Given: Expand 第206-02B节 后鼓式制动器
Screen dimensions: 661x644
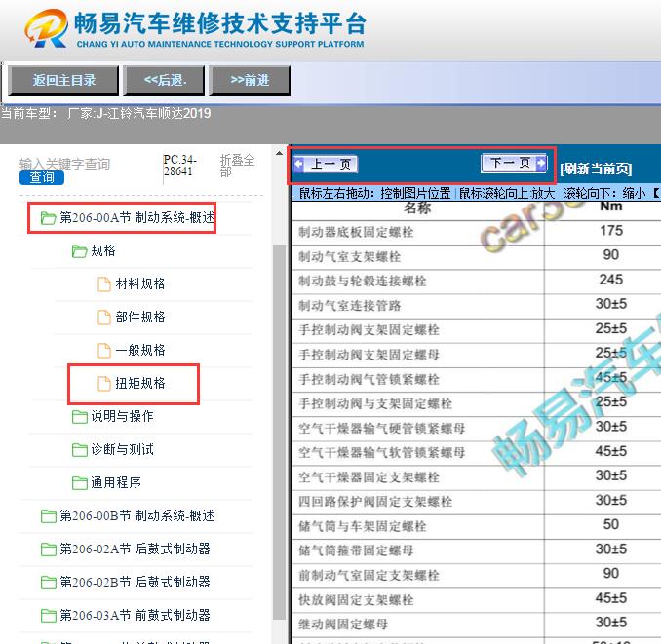Looking at the screenshot, I should pyautogui.click(x=135, y=582).
